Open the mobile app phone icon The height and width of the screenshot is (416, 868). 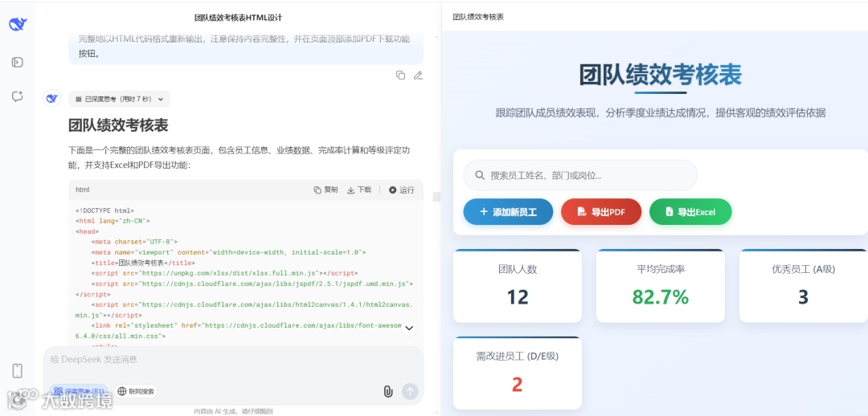click(17, 371)
